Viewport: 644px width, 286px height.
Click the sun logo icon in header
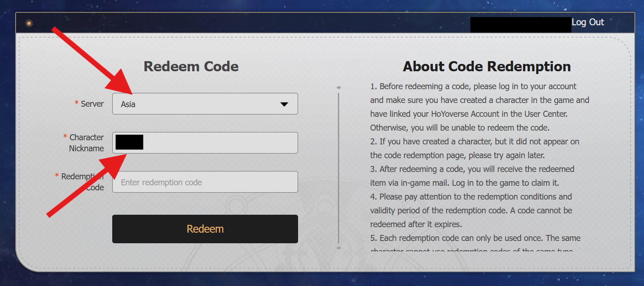(x=29, y=23)
